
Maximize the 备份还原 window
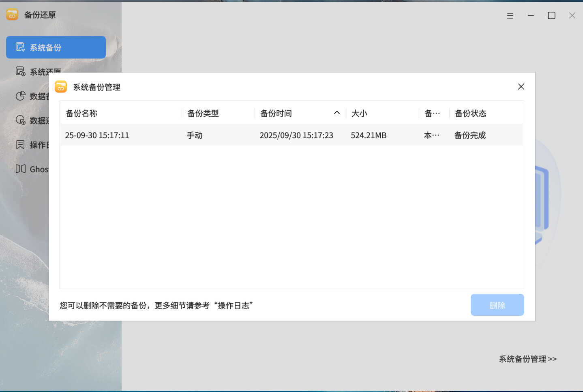tap(551, 15)
